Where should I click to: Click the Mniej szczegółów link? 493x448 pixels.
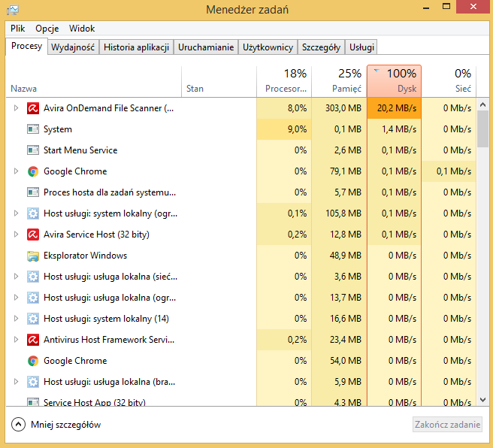point(65,425)
